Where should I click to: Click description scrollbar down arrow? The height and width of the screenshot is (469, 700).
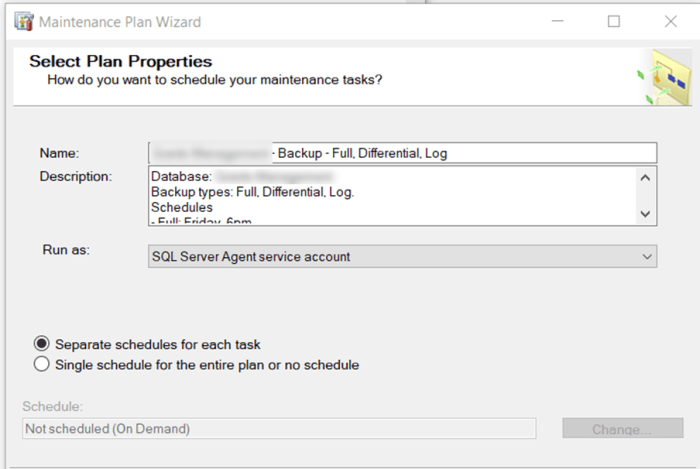coord(645,214)
